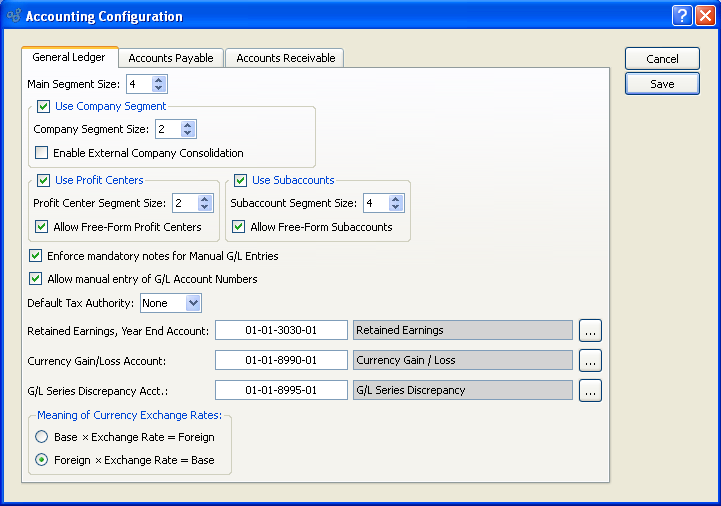Switch to Accounts Receivable tab
The image size is (721, 506).
(285, 58)
